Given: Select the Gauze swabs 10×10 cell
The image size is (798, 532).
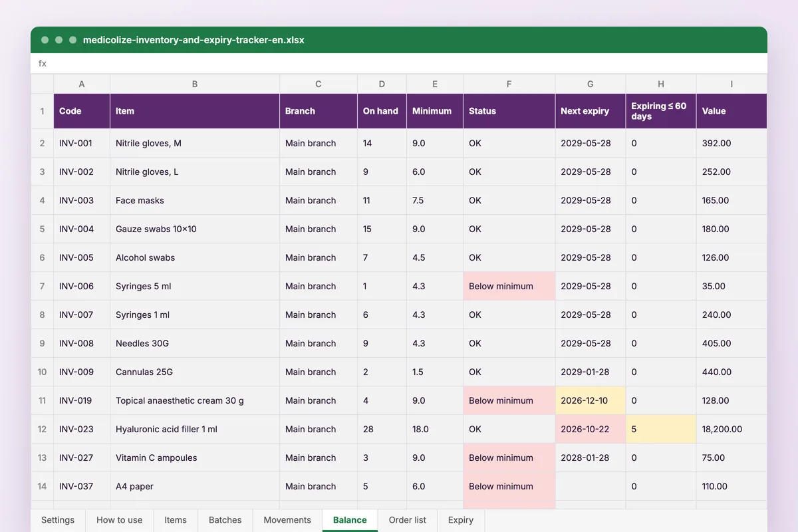Looking at the screenshot, I should click(x=195, y=229).
